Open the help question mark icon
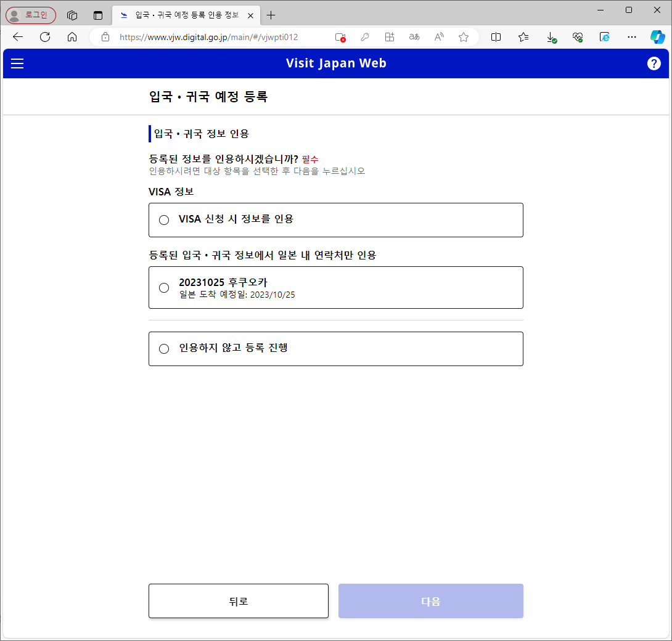 pyautogui.click(x=654, y=63)
